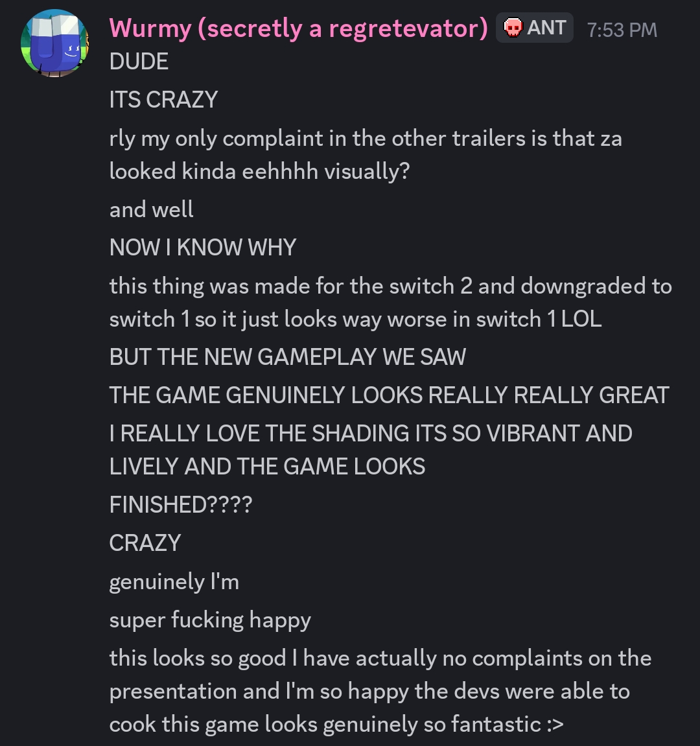
Task: Click the 'NOW I KNOW WHY' message
Action: [203, 248]
